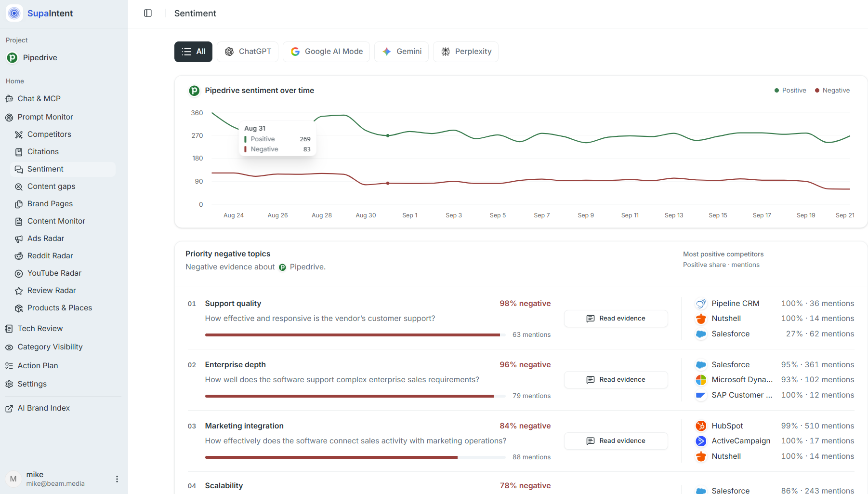The image size is (868, 494).
Task: Click the SupaIntent logo icon
Action: point(14,13)
